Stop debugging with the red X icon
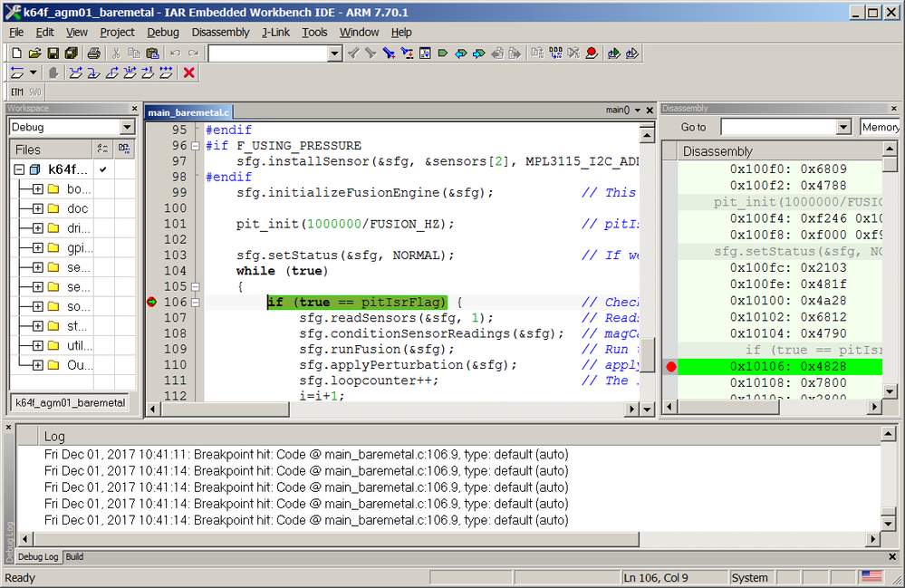The height and width of the screenshot is (588, 905). coord(188,73)
